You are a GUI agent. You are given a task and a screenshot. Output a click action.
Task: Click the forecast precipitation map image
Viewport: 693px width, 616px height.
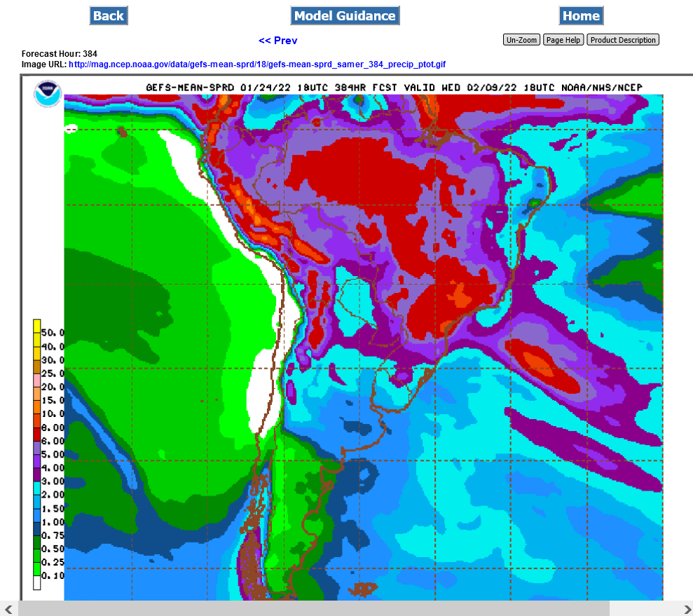[363, 347]
